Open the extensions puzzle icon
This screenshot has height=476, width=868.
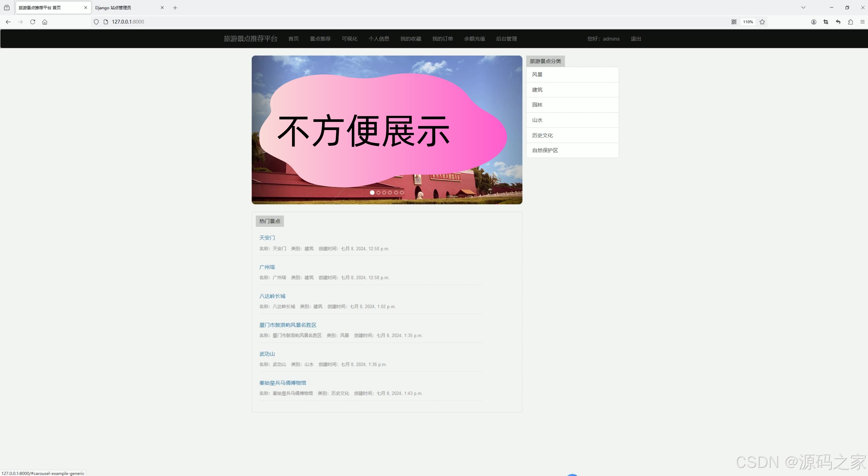pyautogui.click(x=850, y=21)
